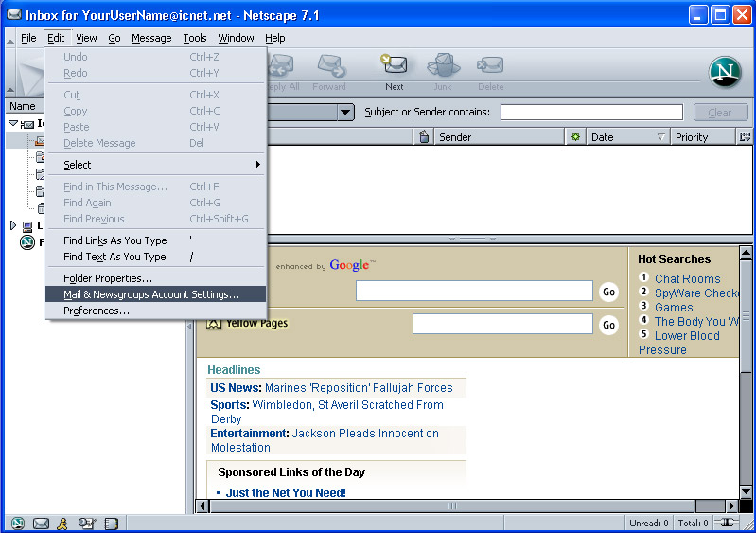Click the green read-status column icon
The width and height of the screenshot is (756, 533).
(x=574, y=137)
